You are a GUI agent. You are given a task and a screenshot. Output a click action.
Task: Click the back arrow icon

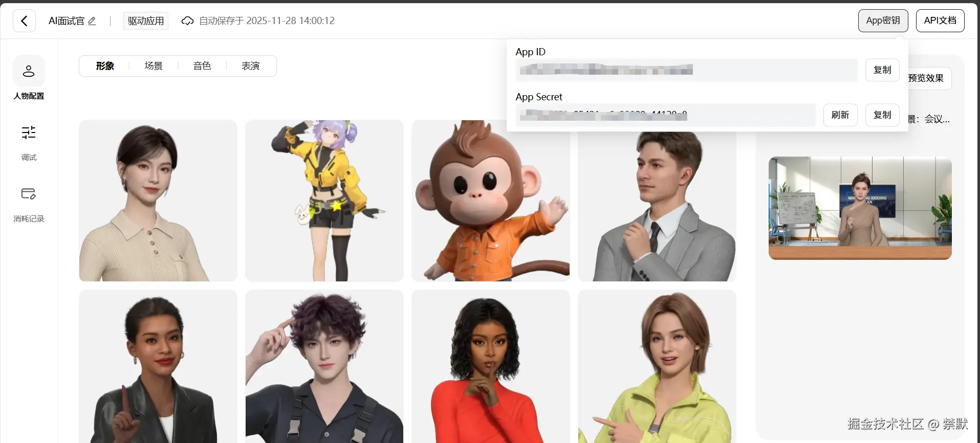point(24,21)
